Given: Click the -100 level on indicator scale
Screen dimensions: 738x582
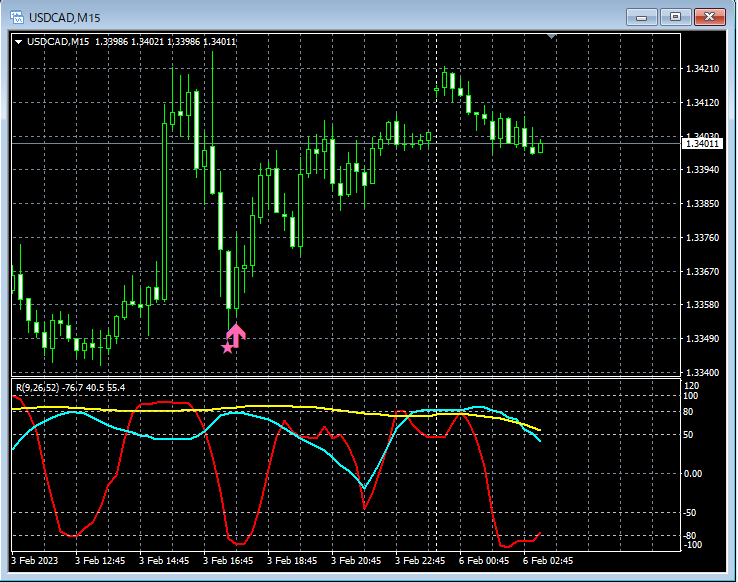Looking at the screenshot, I should pos(693,545).
